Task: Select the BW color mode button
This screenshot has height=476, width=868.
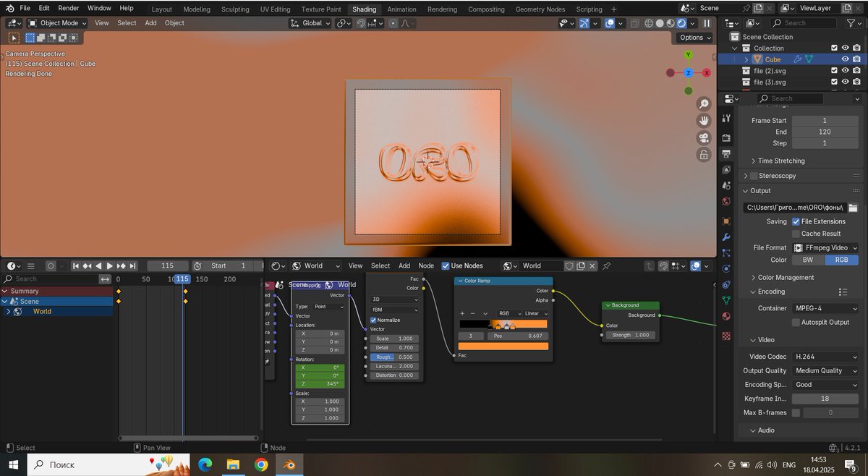Action: [808, 260]
